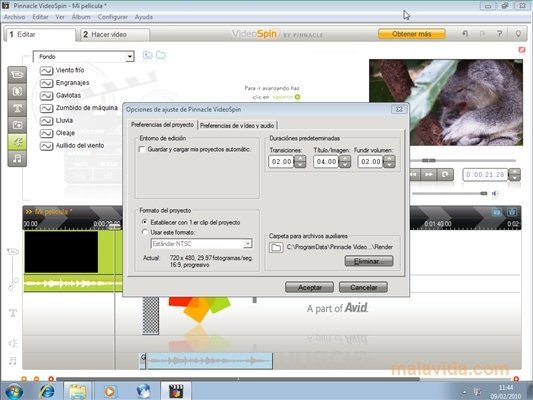The image size is (533, 400).
Task: Increase the Fundir volumen duration with the up arrow
Action: point(390,158)
